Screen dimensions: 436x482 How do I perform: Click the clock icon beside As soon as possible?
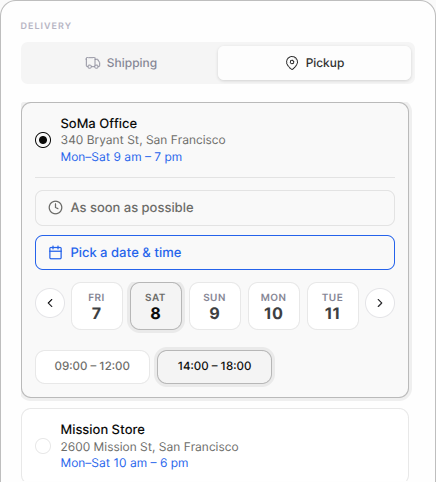pyautogui.click(x=55, y=208)
